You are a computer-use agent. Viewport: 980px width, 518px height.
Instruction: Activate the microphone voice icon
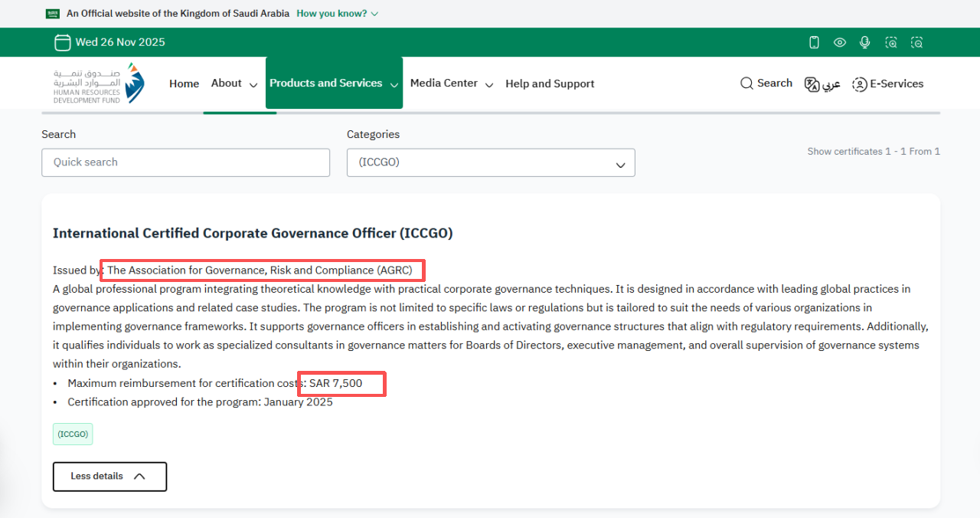point(865,42)
